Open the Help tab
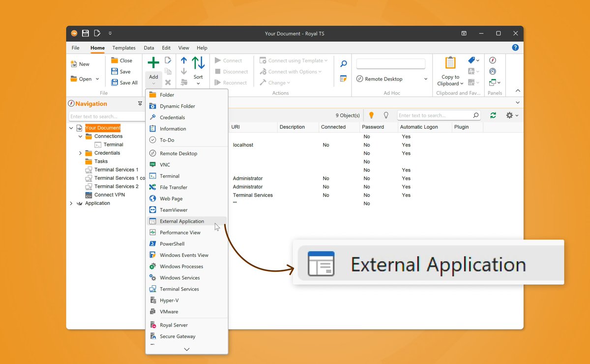Viewport: 590px width, 364px height. click(x=202, y=48)
